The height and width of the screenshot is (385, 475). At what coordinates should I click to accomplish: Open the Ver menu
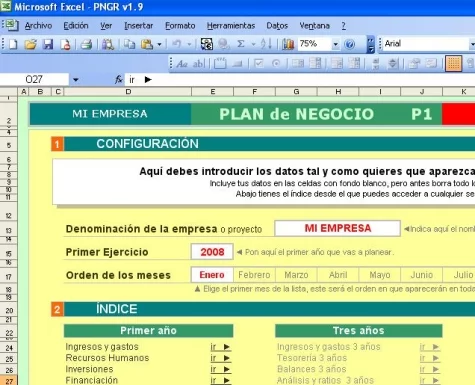pos(106,26)
